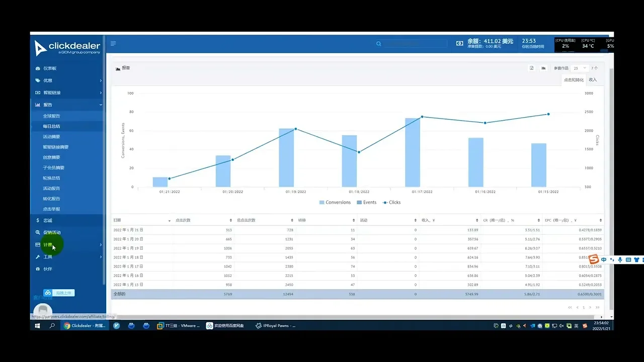644x362 pixels.
Task: Expand the 优惠 submenu arrow
Action: (x=101, y=80)
